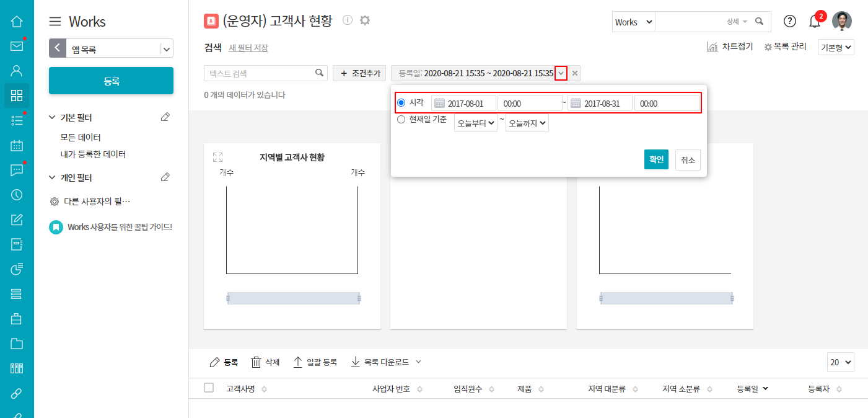Click the 확인 button
The width and height of the screenshot is (868, 418).
pos(656,159)
